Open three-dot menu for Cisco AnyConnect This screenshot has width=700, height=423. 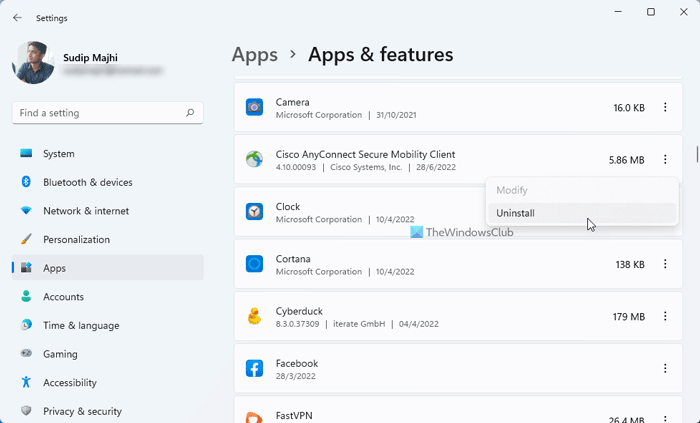[x=665, y=159]
